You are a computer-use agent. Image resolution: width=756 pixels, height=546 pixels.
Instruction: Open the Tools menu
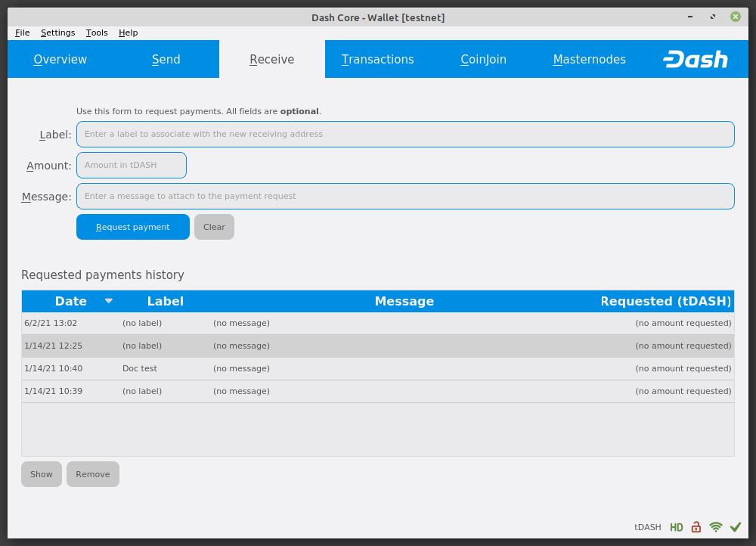pyautogui.click(x=97, y=33)
